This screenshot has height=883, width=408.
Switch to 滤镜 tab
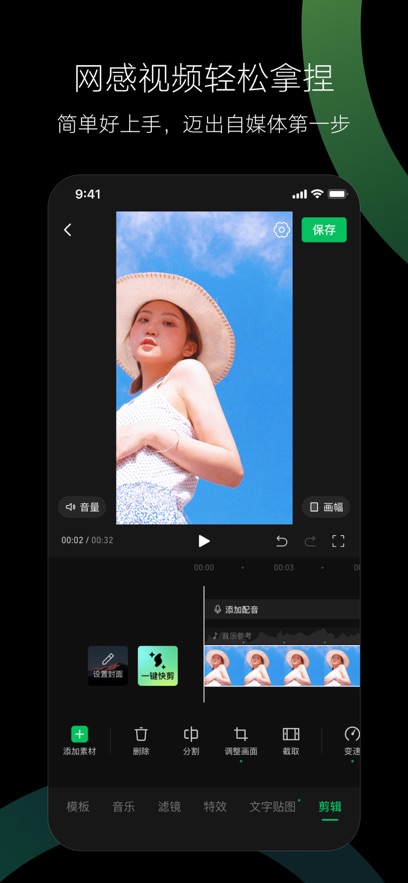click(x=169, y=806)
